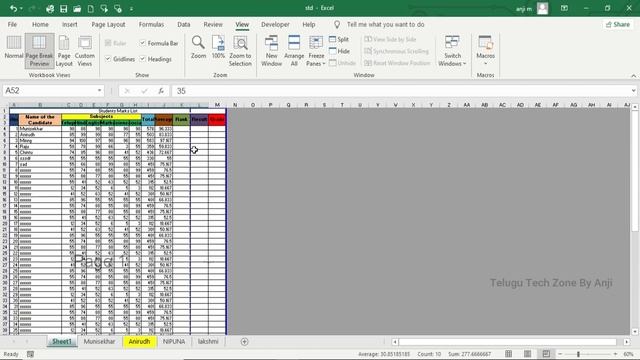The height and width of the screenshot is (360, 640).
Task: Open the Macros dropdown arrow
Action: click(x=485, y=64)
